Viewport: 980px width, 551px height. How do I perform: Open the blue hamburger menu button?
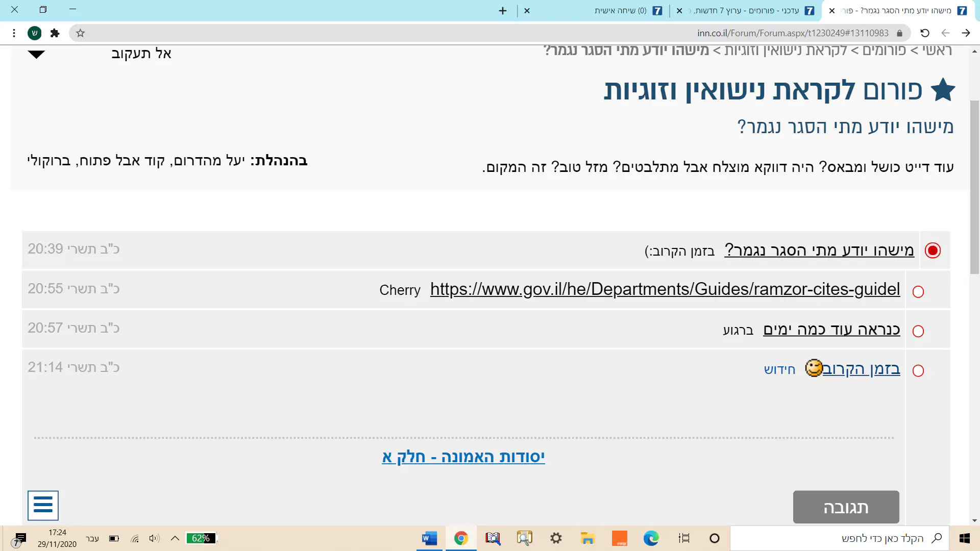43,505
